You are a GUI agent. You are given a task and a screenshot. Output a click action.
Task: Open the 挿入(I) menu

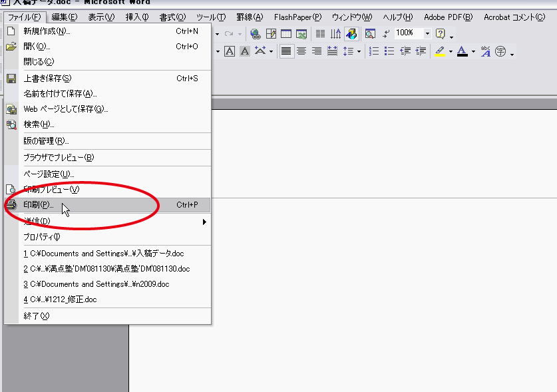click(x=137, y=17)
